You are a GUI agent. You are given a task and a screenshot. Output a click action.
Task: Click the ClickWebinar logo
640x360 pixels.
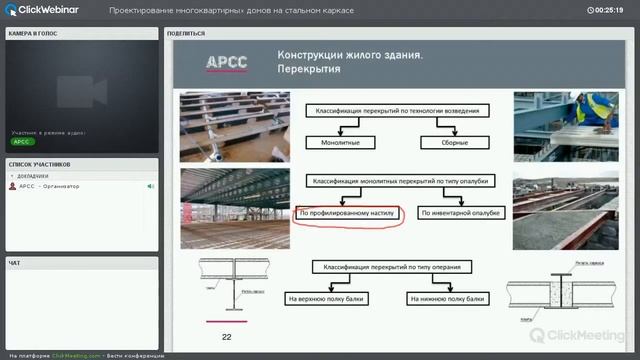(42, 10)
